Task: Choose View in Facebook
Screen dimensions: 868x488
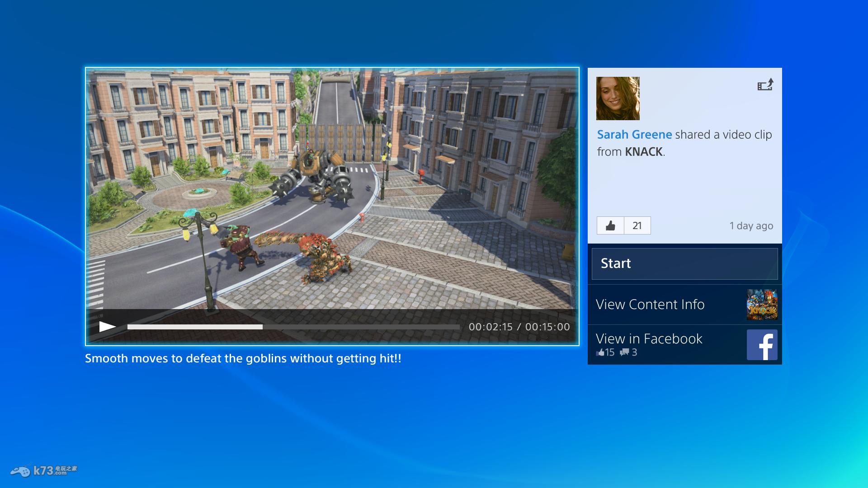Action: pyautogui.click(x=649, y=339)
